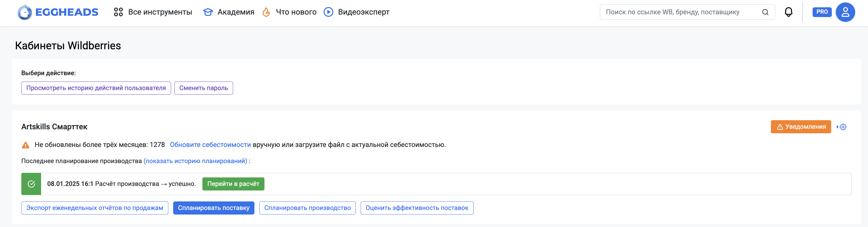The image size is (868, 227).
Task: Click the Academy graduation cap icon
Action: (208, 12)
